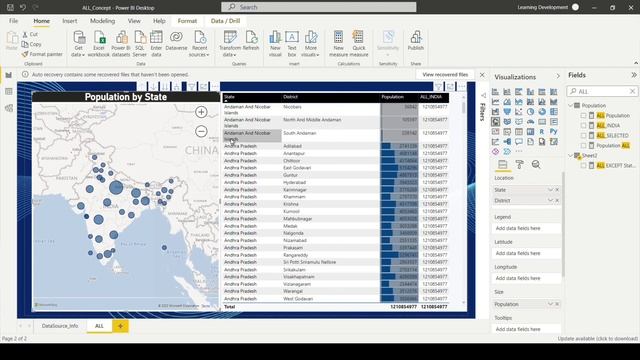640x360 pixels.
Task: Add a Text box
Action: click(292, 44)
